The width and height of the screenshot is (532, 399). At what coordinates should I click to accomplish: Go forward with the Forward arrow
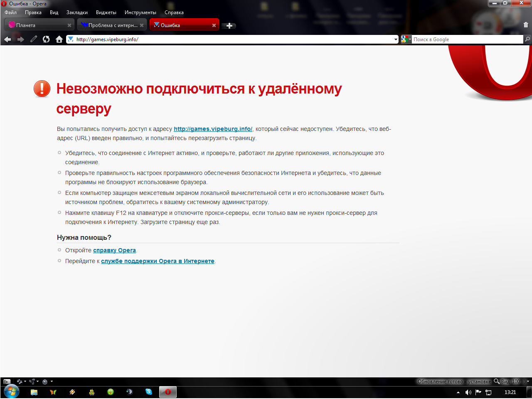click(21, 39)
